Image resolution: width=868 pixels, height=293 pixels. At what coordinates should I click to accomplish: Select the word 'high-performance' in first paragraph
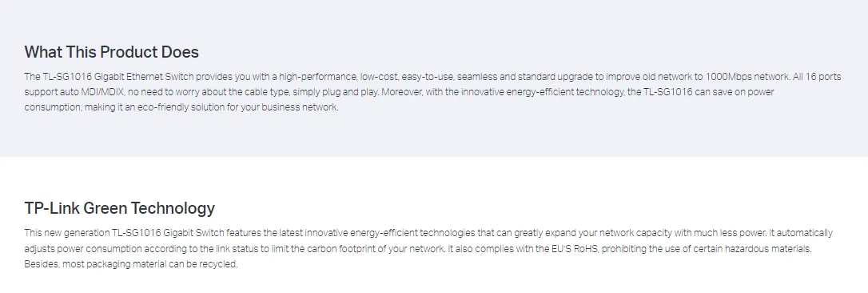tap(318, 77)
